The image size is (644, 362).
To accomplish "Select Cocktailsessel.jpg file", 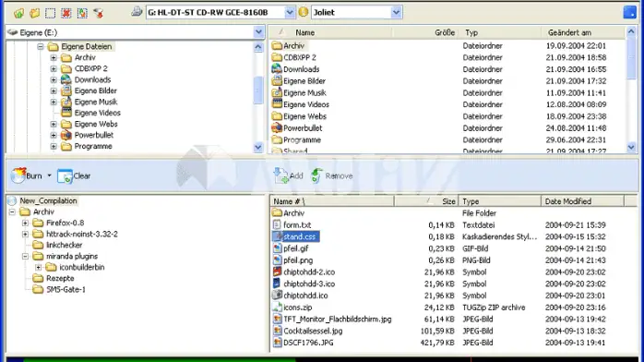I will click(313, 332).
